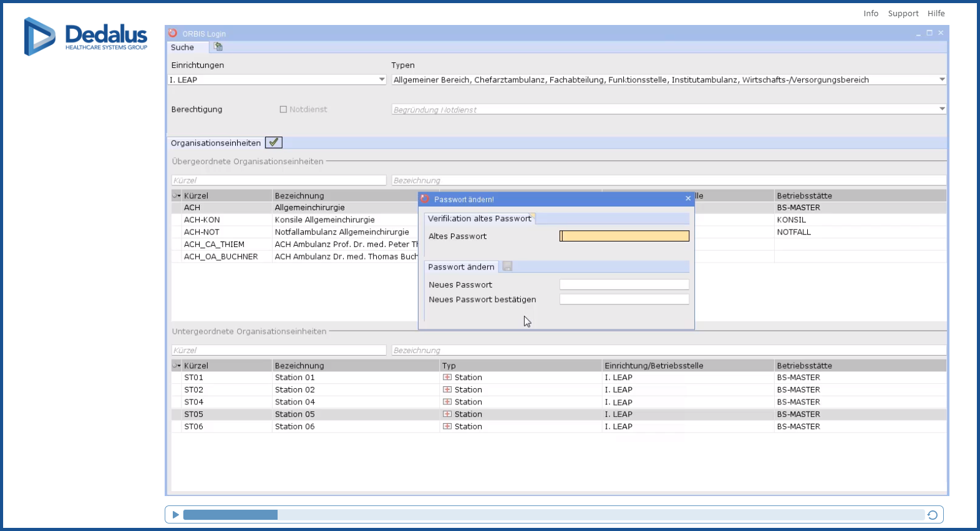The image size is (980, 531).
Task: Open the Support link
Action: click(903, 13)
